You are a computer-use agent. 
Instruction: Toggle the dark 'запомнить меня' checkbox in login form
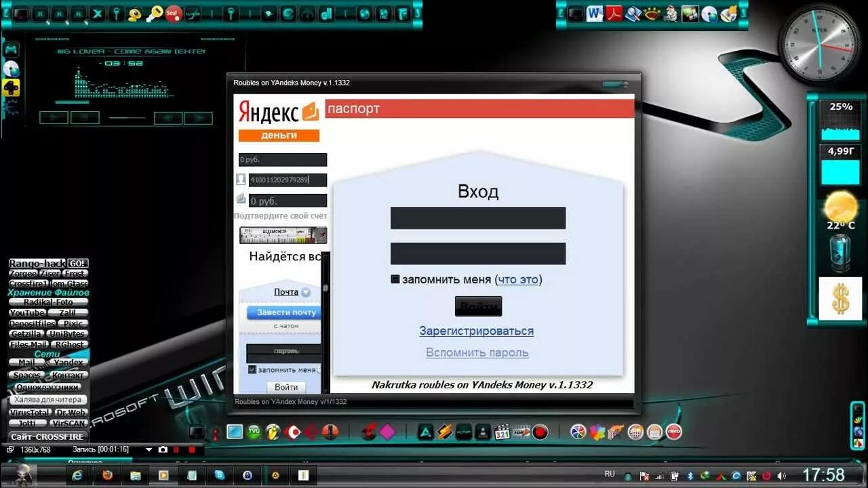click(x=395, y=279)
